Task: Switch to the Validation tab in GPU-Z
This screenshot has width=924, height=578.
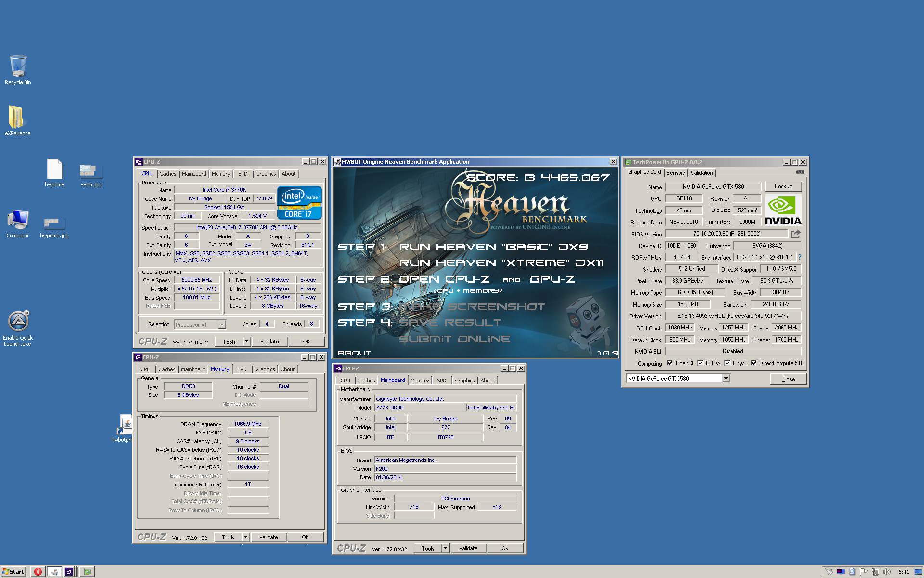Action: coord(702,172)
